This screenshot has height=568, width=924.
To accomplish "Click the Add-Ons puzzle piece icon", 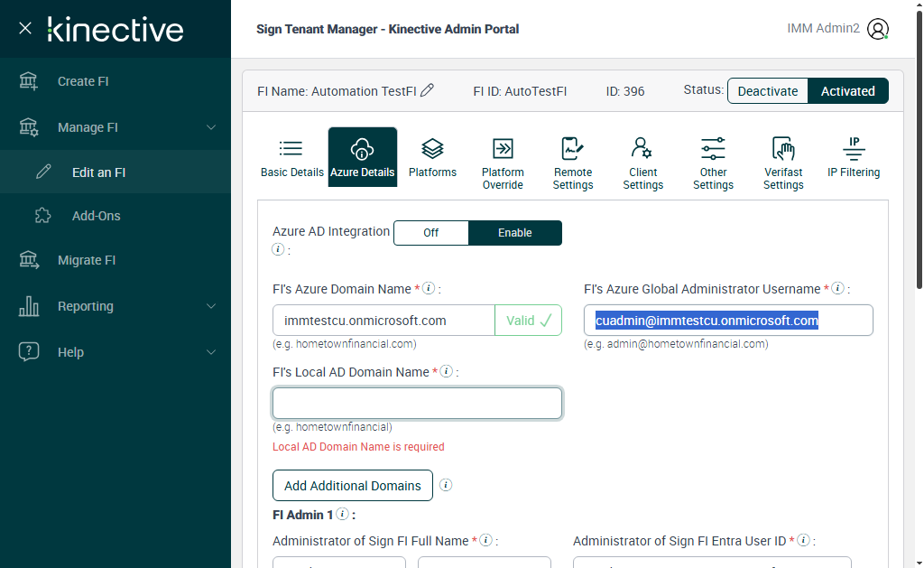I will (43, 215).
